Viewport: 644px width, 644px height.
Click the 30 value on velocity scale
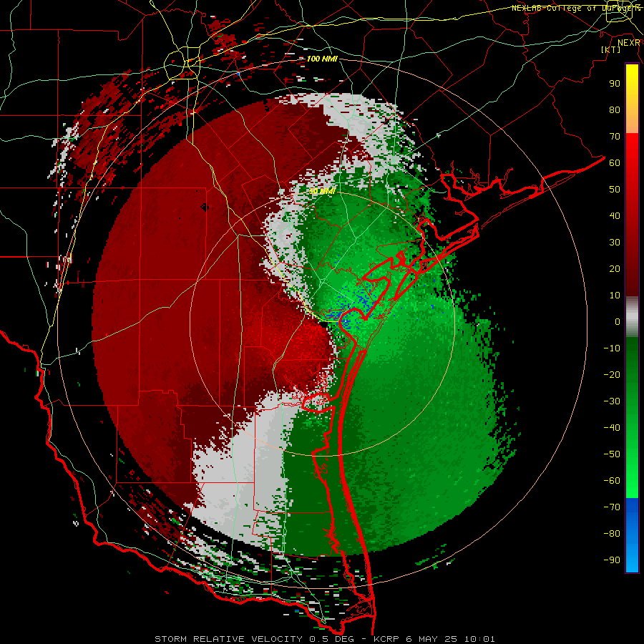(615, 243)
